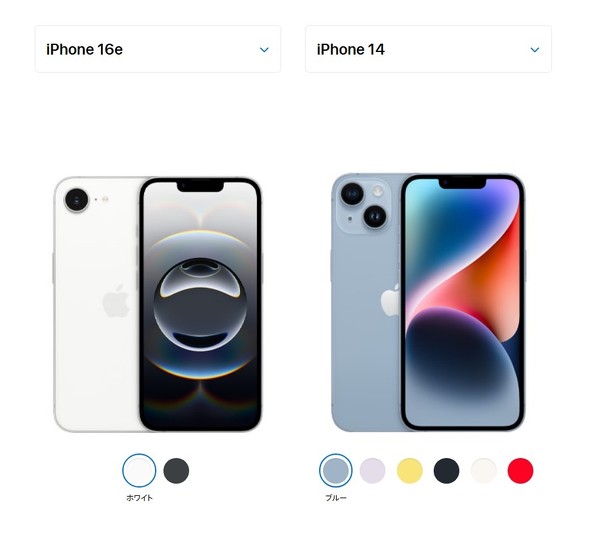Open the iPhone 16e model dropdown

coord(158,49)
